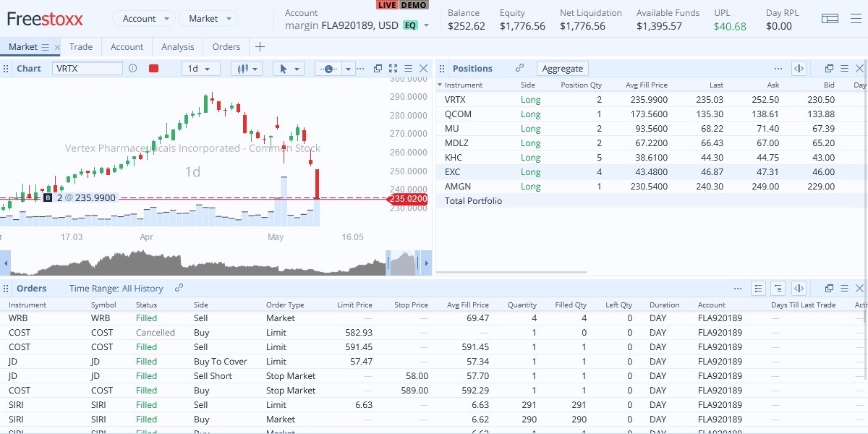Click the VRTX symbol input field
868x434 pixels.
point(87,69)
